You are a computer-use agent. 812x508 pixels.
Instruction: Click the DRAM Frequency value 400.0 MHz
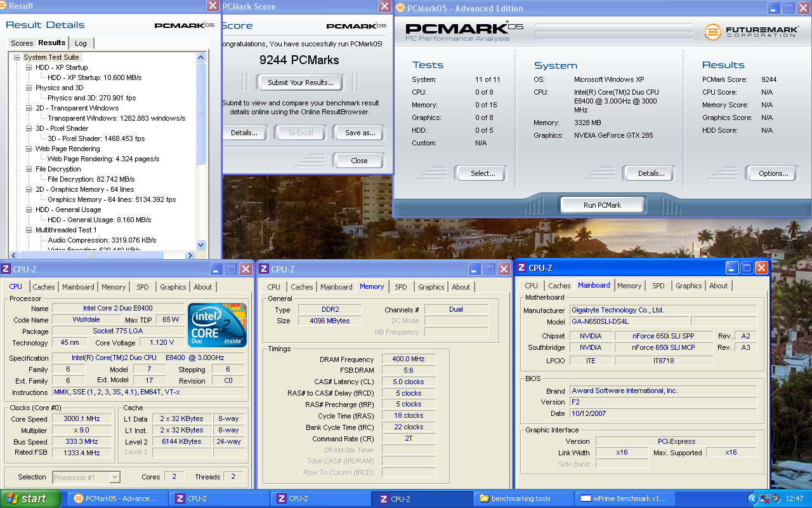point(409,359)
